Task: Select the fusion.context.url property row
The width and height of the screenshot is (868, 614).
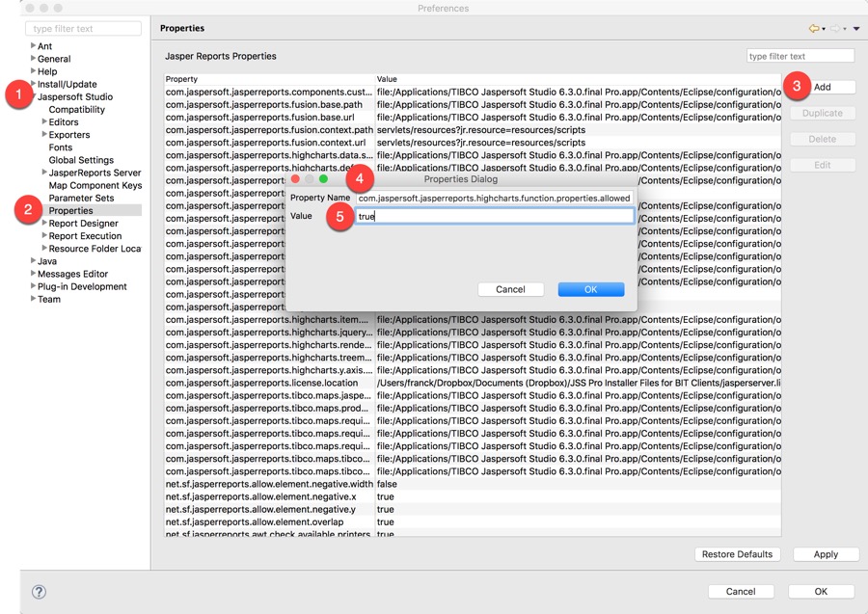Action: point(473,143)
